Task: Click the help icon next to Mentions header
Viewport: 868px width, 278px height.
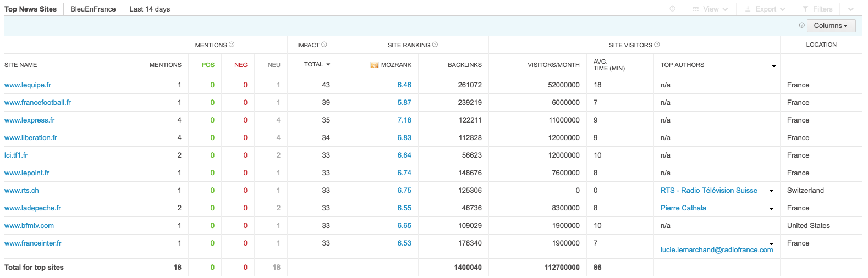Action: [232, 45]
